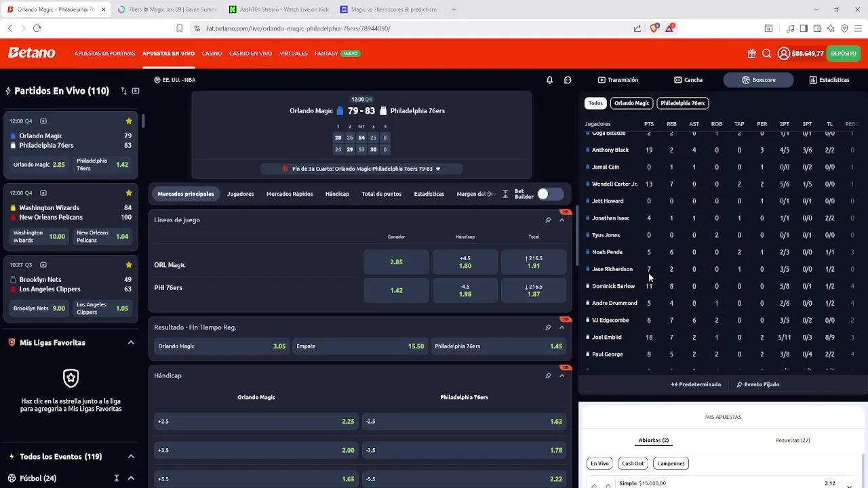Unfavorite the Orlando Magic match star
The width and height of the screenshot is (868, 488).
click(129, 121)
